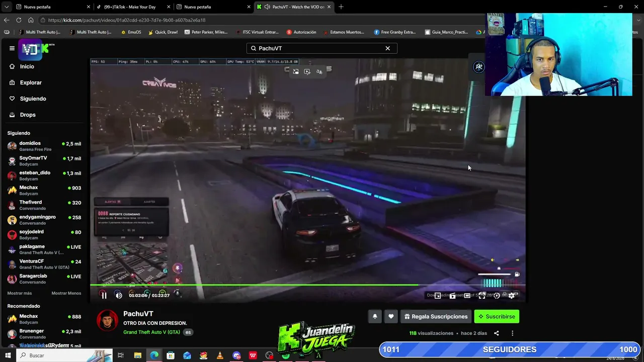This screenshot has width=644, height=362.
Task: Expand the following list with Mostrar más
Action: [20, 293]
